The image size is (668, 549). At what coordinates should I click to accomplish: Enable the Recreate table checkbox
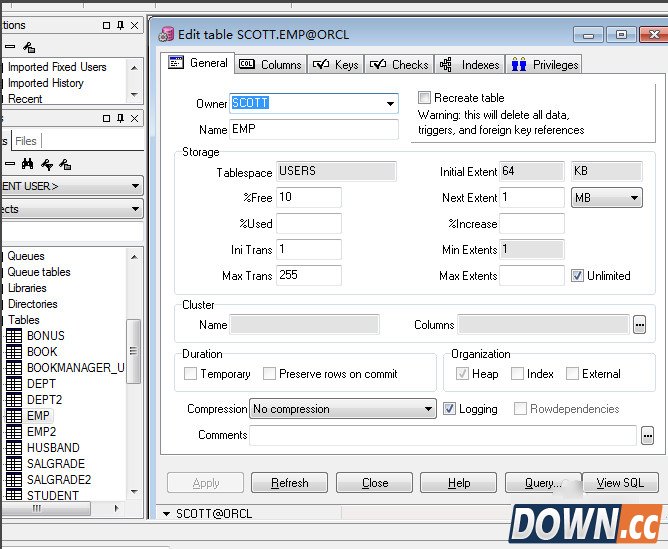[x=424, y=98]
